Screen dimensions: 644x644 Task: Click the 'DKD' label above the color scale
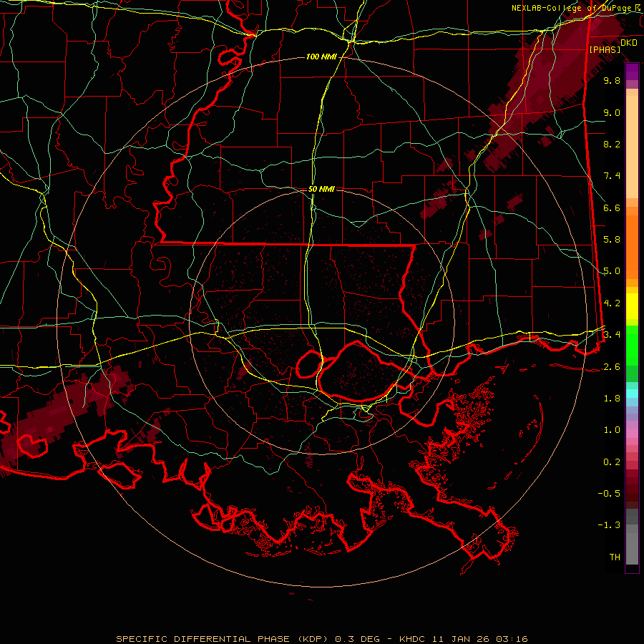click(629, 43)
